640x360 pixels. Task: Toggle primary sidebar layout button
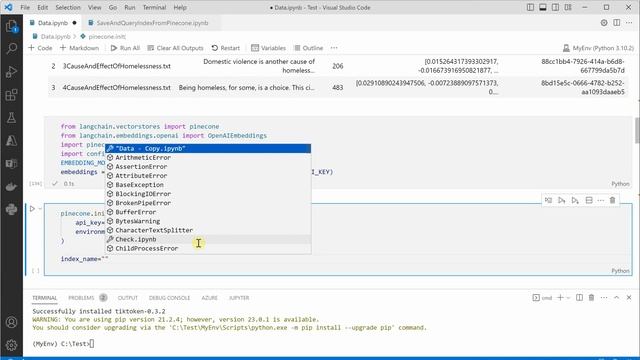[530, 7]
